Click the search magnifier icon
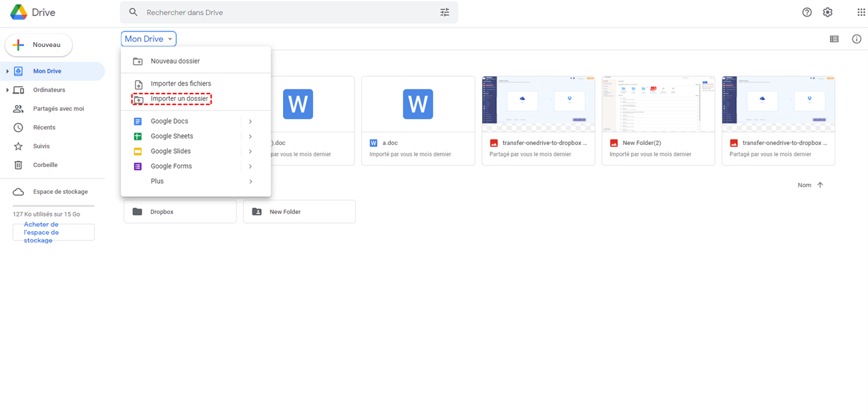Image resolution: width=868 pixels, height=417 pixels. coord(134,12)
